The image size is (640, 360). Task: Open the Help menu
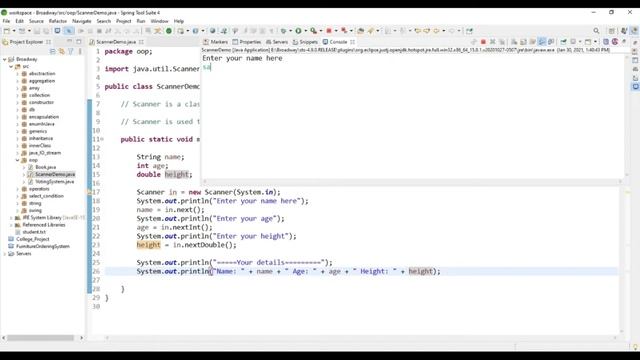[179, 21]
